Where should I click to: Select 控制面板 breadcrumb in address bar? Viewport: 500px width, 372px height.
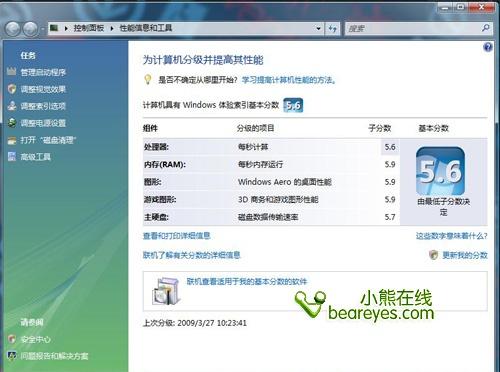(89, 28)
